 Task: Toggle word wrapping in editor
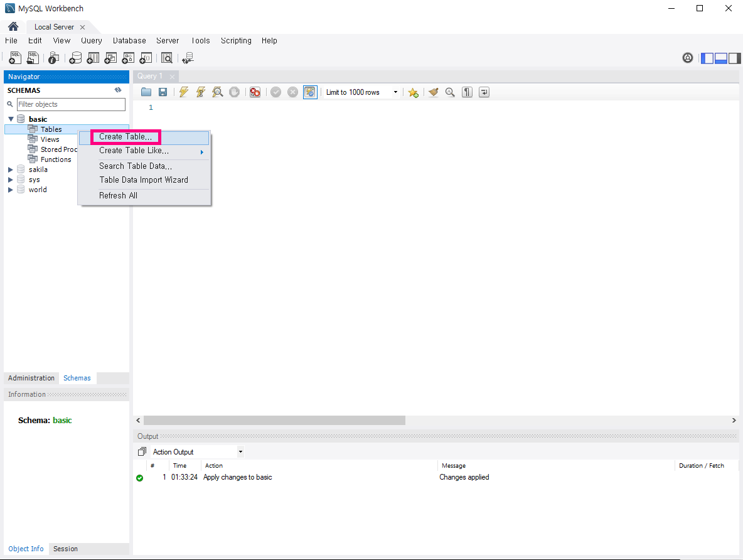coord(484,92)
